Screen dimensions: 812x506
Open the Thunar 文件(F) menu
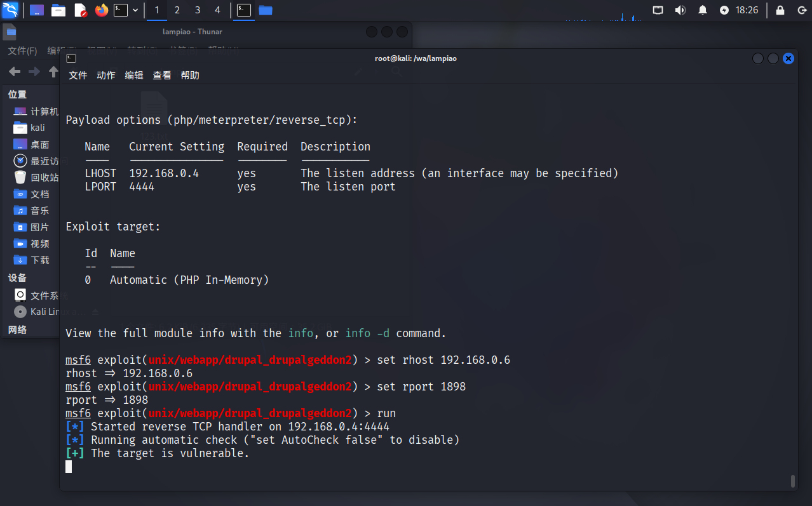click(22, 51)
